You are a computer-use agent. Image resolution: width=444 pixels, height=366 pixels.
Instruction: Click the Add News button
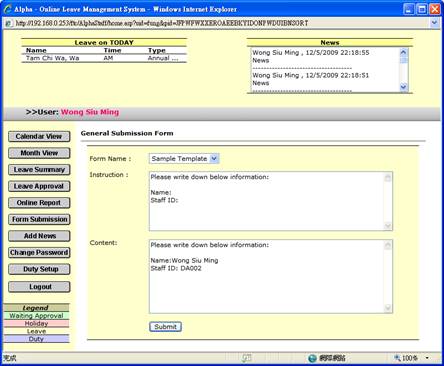coord(39,236)
